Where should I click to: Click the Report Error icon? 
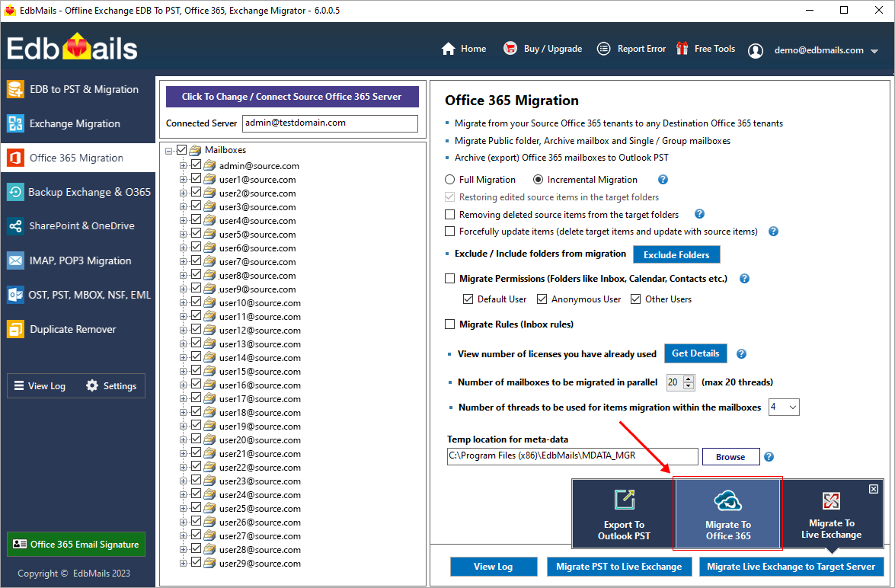603,49
